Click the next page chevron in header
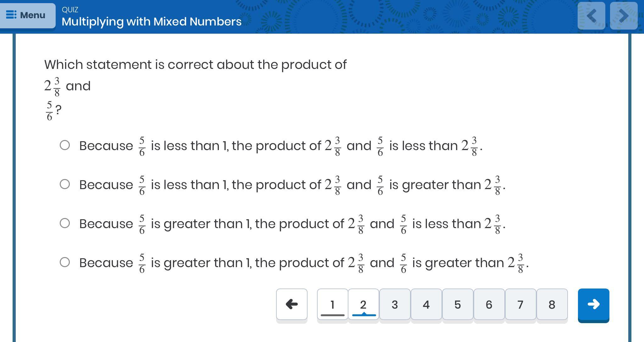Image resolution: width=644 pixels, height=342 pixels. pos(624,16)
